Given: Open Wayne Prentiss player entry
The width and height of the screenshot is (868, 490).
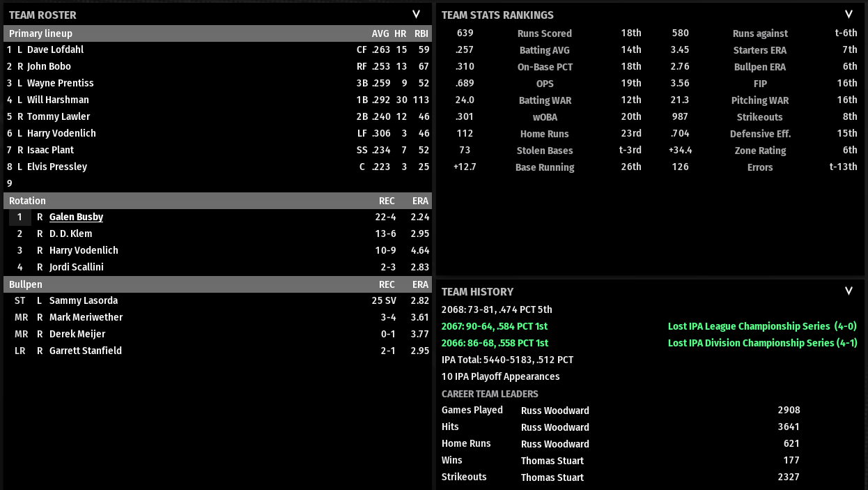Looking at the screenshot, I should 60,83.
